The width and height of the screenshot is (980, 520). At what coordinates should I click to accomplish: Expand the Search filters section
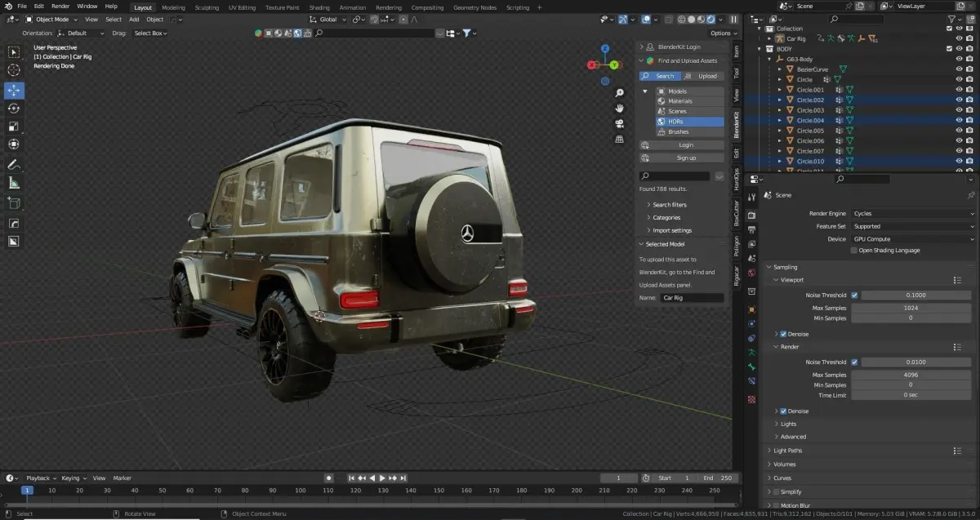[669, 205]
